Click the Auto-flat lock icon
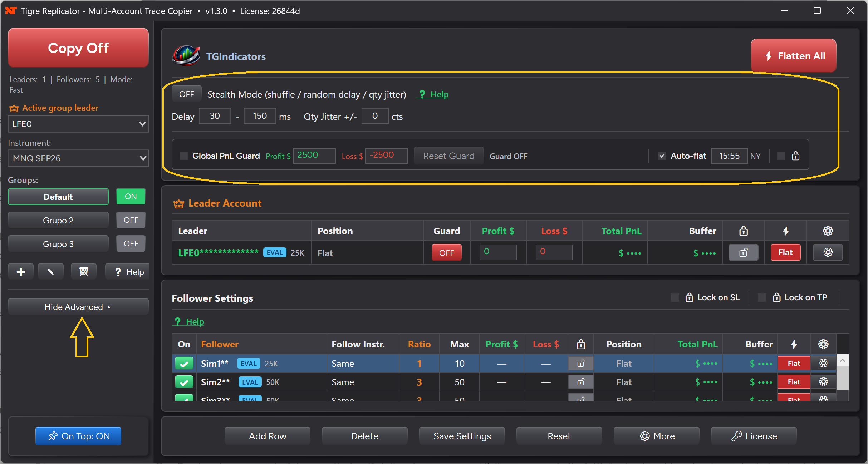Screen dimensions: 868x464 (x=795, y=156)
